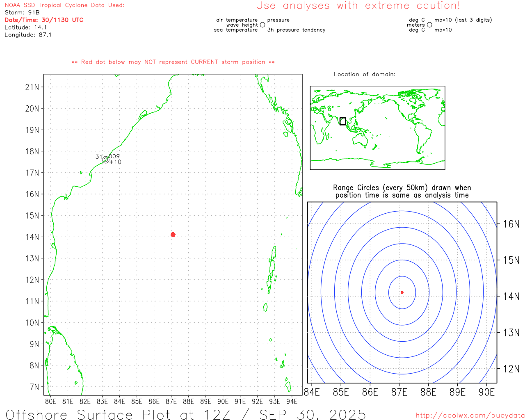
Task: Click the Storm: 91B label
Action: 22,13
